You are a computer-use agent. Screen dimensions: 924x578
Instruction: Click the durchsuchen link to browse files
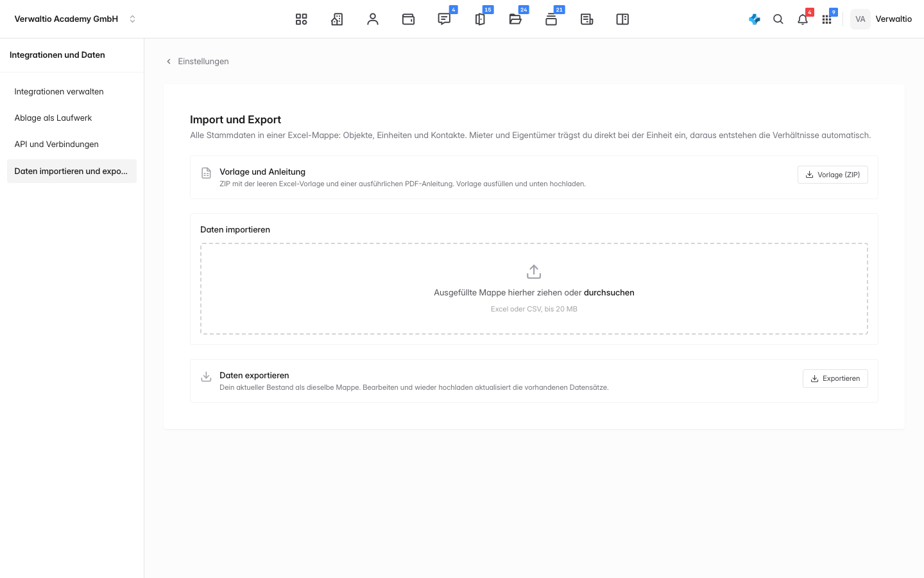point(609,293)
